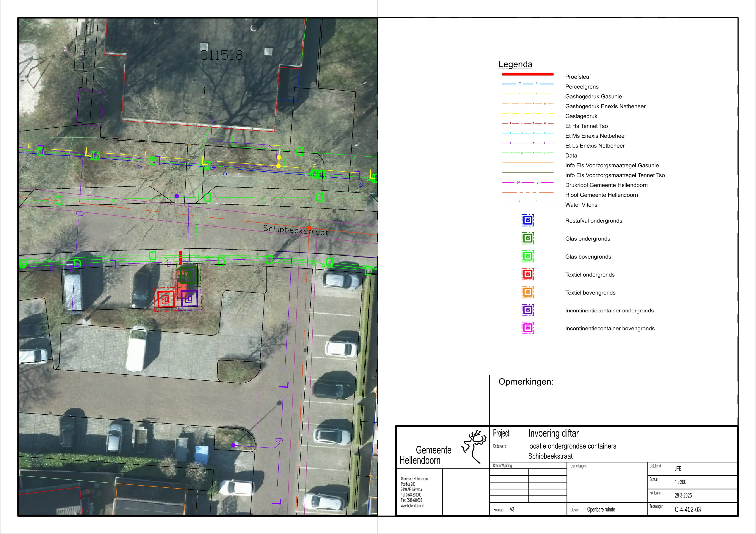Image resolution: width=756 pixels, height=534 pixels.
Task: Click the magenta Incontinentiecontainer bovengronds icon
Action: pos(527,328)
